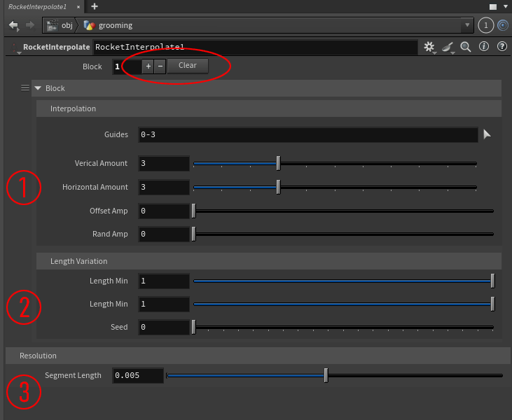Click the Offset Amp parameter label
Viewport: 512px width, 420px height.
click(x=109, y=211)
